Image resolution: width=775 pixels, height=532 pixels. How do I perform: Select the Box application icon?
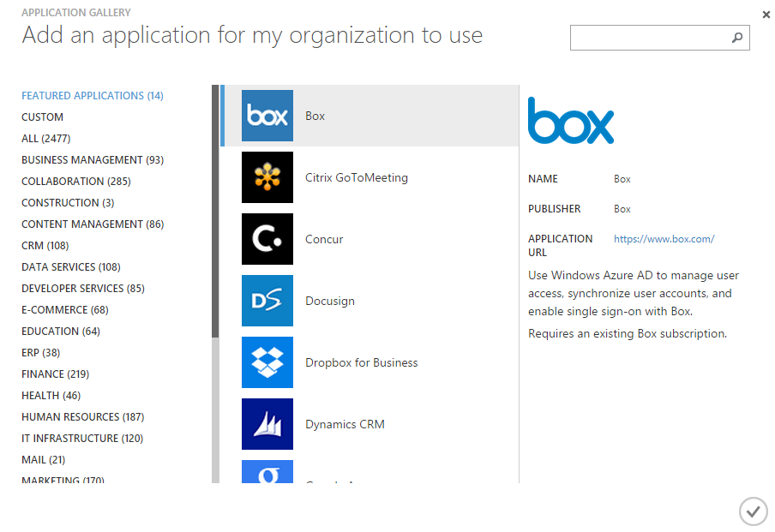coord(267,115)
